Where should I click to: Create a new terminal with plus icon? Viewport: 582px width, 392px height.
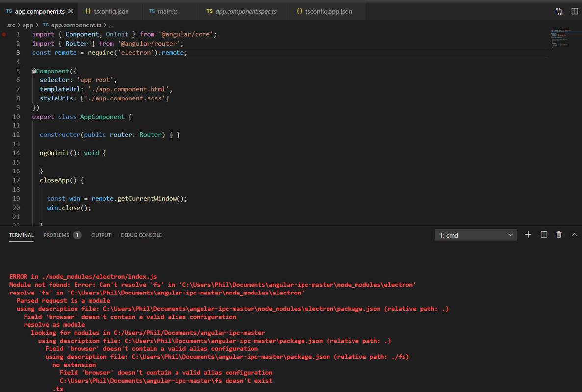tap(528, 235)
